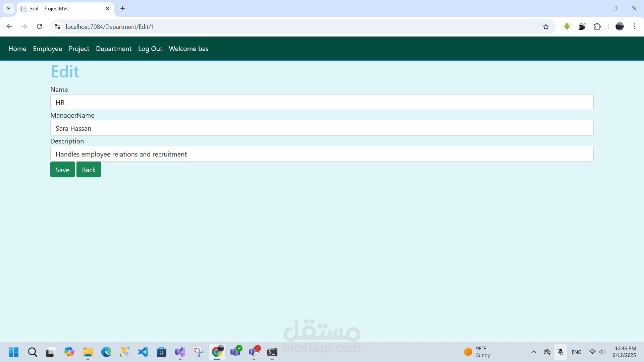Click the Save button
The width and height of the screenshot is (644, 362).
click(62, 170)
